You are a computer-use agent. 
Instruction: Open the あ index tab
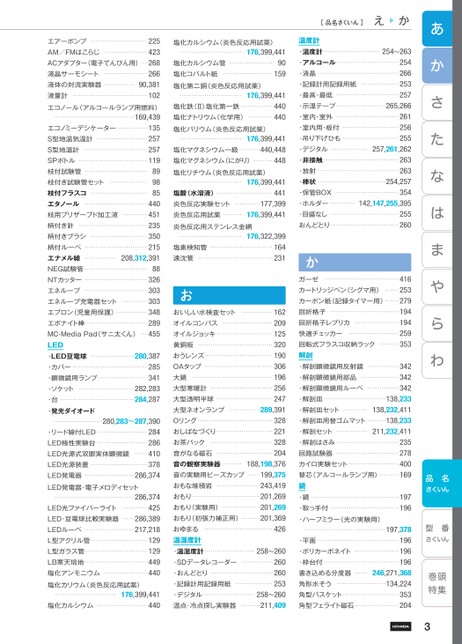coord(437,28)
